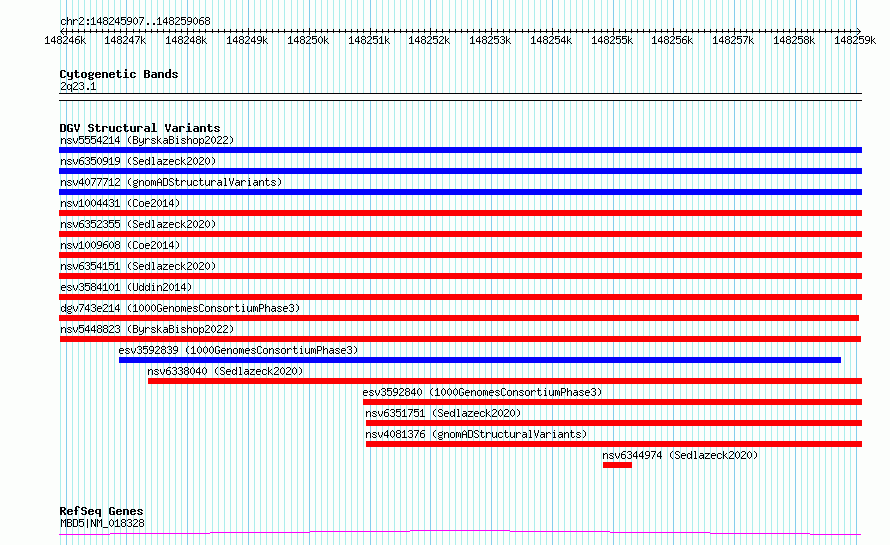Click the 148253k ruler tick label
This screenshot has height=545, width=890.
pos(490,40)
